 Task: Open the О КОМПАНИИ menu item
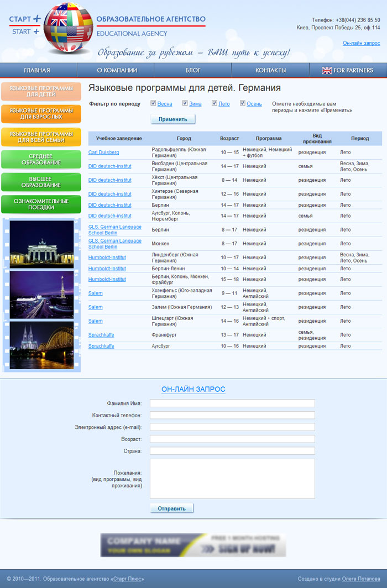tap(117, 71)
